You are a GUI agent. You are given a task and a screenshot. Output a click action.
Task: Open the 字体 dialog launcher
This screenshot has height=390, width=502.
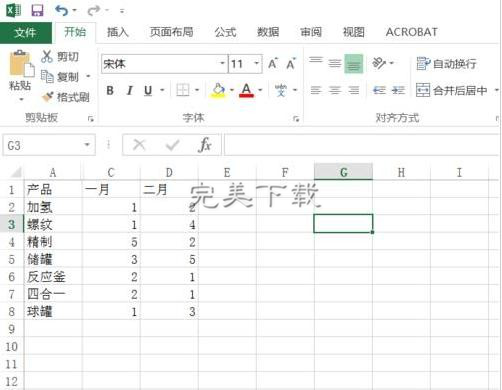coord(296,119)
